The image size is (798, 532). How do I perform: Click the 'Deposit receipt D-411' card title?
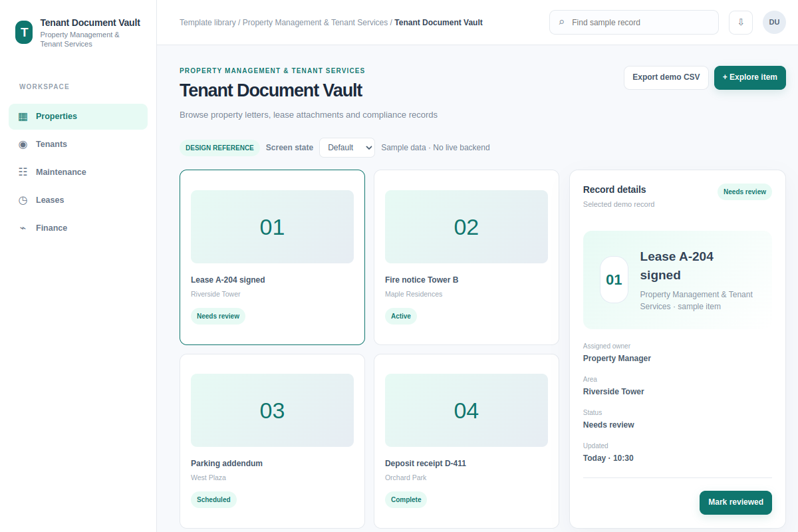426,464
